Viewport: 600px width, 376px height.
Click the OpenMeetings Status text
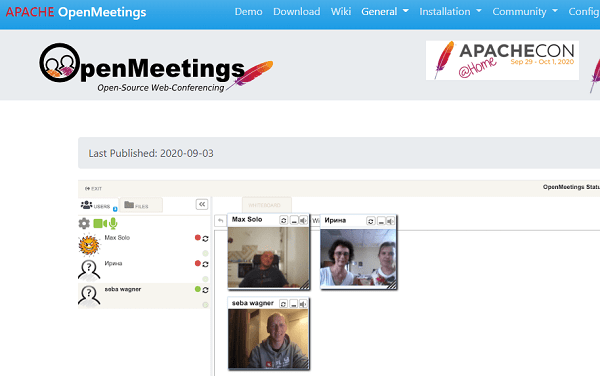pos(571,187)
